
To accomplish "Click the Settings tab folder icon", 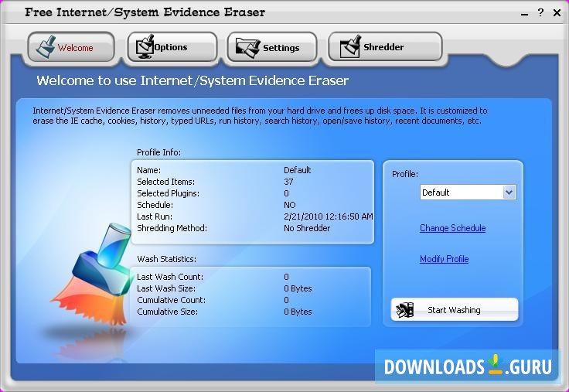I will tap(247, 47).
